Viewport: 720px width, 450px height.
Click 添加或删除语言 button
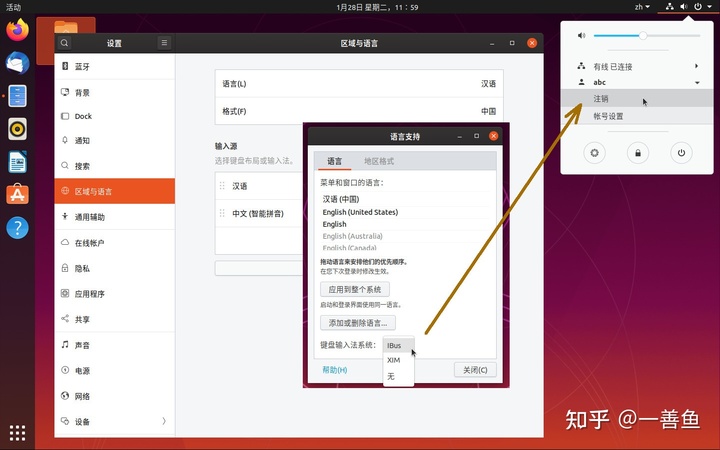(x=358, y=323)
